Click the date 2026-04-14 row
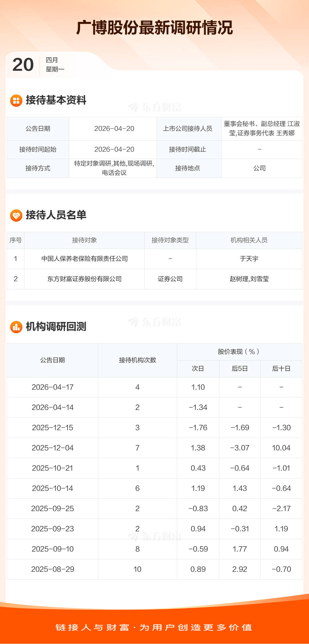This screenshot has width=309, height=644. [x=154, y=407]
